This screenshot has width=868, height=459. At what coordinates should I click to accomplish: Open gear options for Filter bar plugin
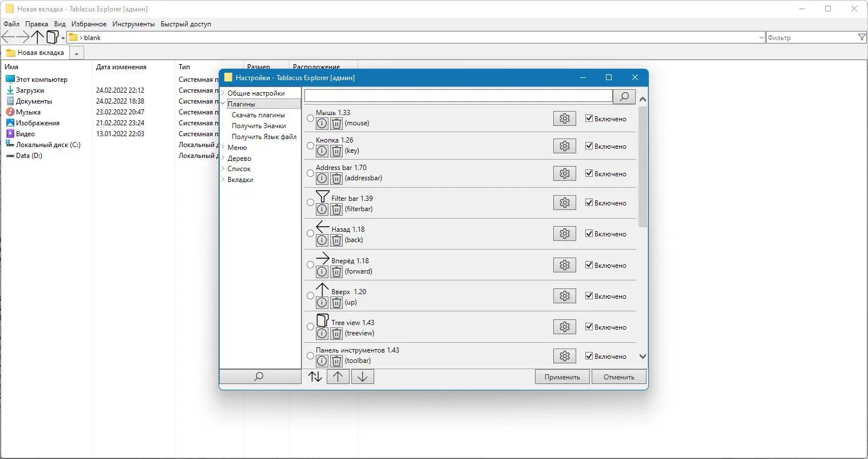pyautogui.click(x=565, y=203)
